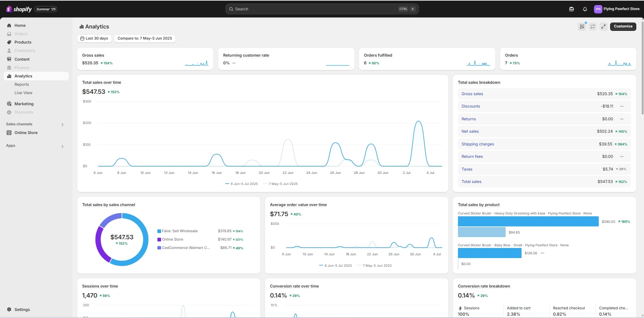Click the Conversion rate over time title
644x318 pixels.
click(294, 286)
